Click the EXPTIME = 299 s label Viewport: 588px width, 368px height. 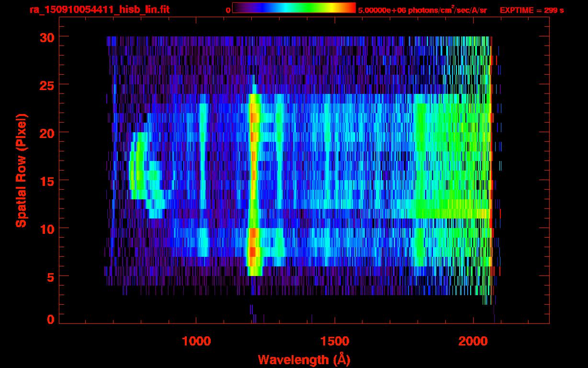point(531,10)
